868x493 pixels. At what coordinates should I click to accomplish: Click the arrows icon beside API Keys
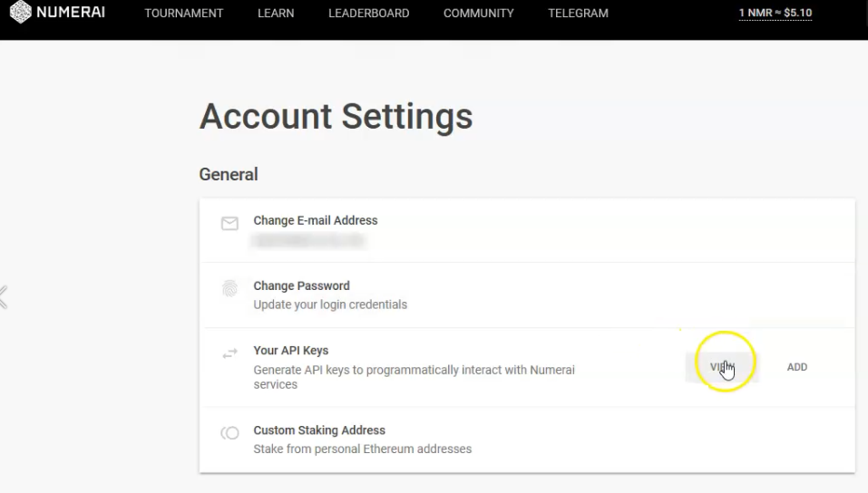229,353
